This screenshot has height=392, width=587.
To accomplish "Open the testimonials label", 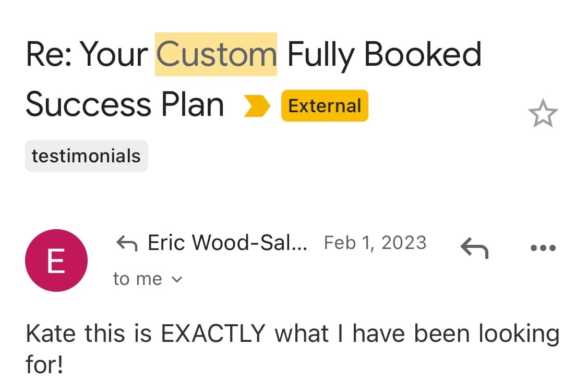I will 86,156.
